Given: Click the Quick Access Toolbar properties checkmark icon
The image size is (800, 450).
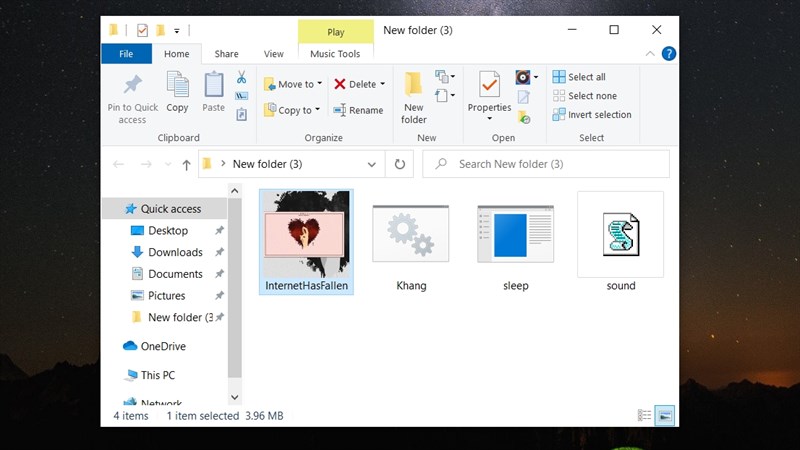Looking at the screenshot, I should [142, 31].
